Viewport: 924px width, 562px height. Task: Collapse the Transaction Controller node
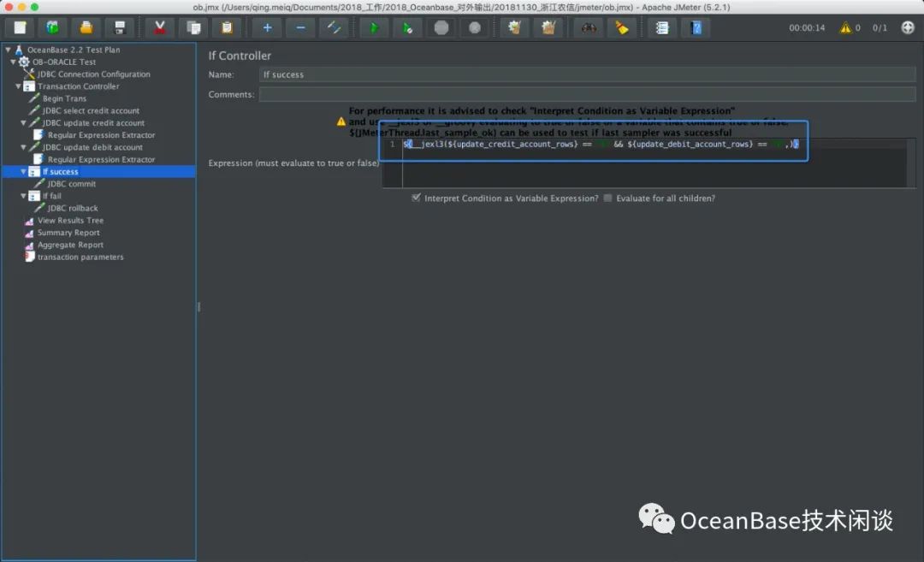19,86
